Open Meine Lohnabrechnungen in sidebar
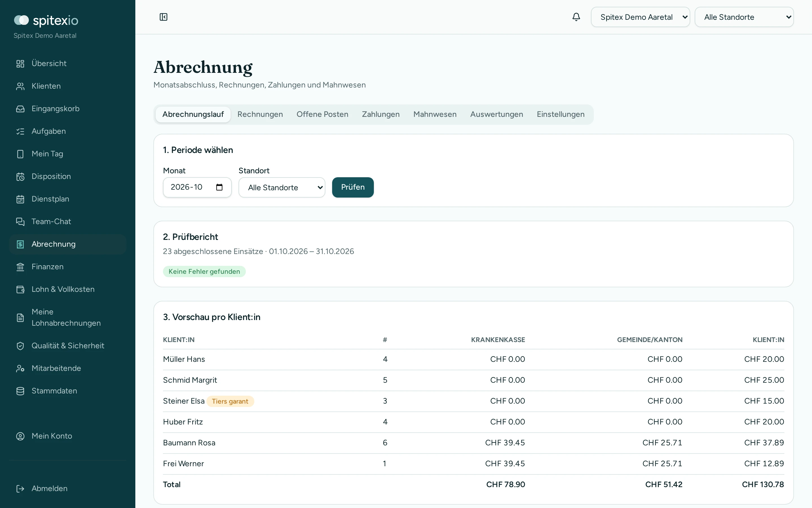This screenshot has width=812, height=508. 67,317
